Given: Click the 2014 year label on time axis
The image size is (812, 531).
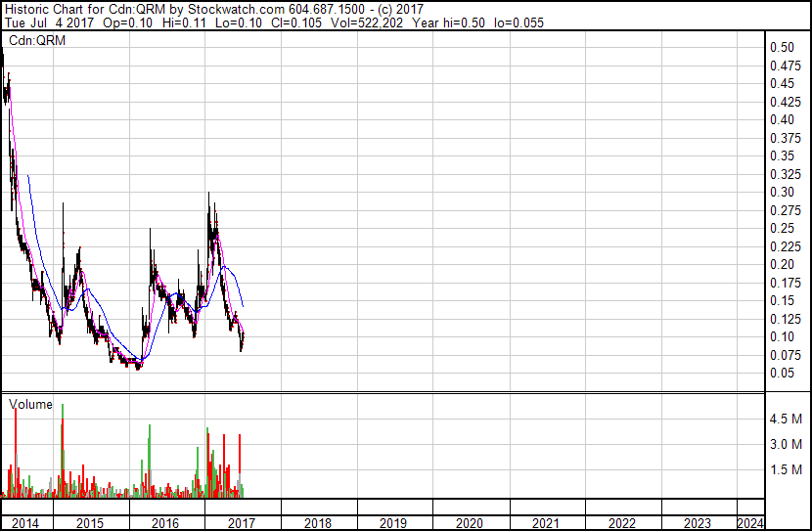Looking at the screenshot, I should click(24, 523).
